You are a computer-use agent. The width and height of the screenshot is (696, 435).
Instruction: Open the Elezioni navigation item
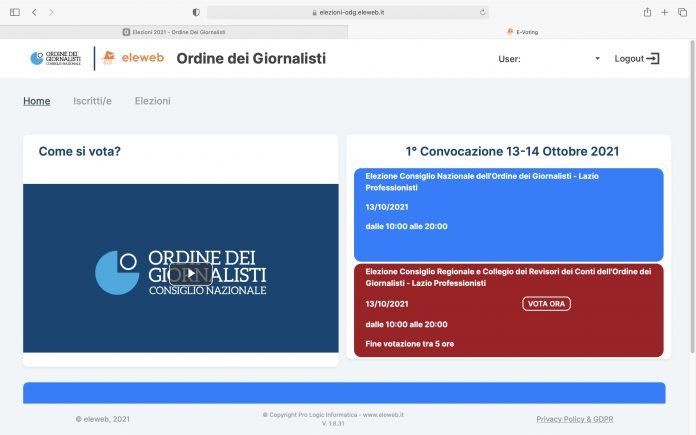[152, 101]
